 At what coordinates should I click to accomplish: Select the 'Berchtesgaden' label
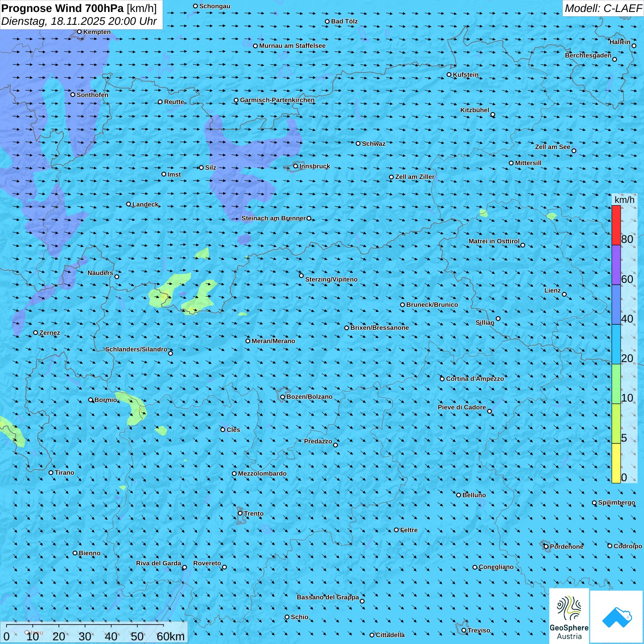[x=588, y=55]
